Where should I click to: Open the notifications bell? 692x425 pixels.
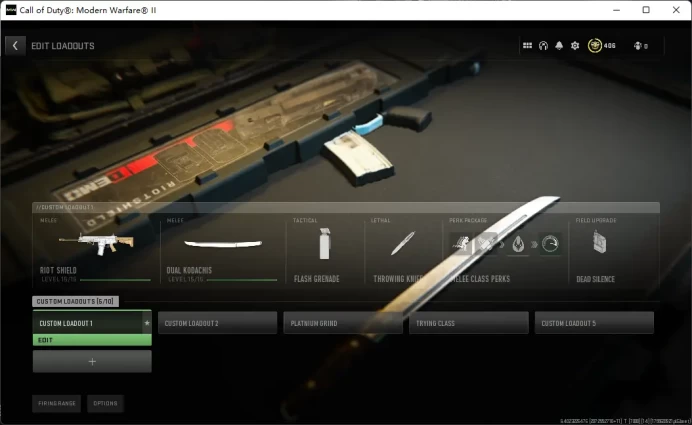coord(559,45)
